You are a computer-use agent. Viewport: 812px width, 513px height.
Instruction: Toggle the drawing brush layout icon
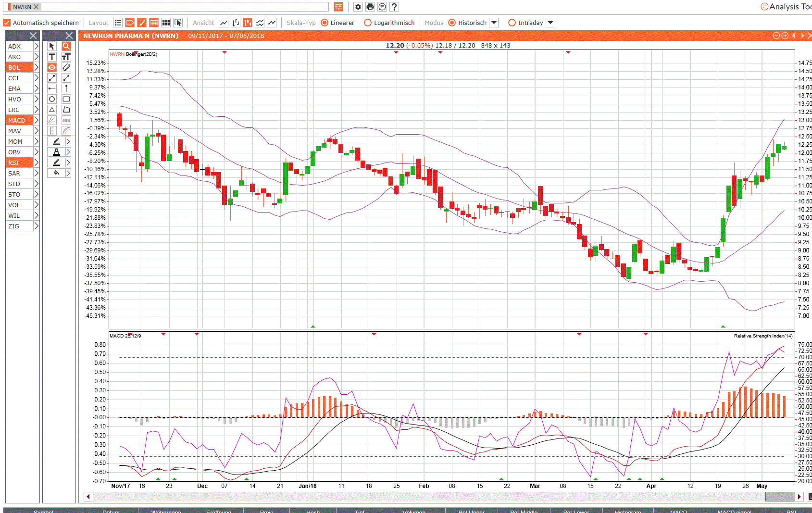(142, 23)
